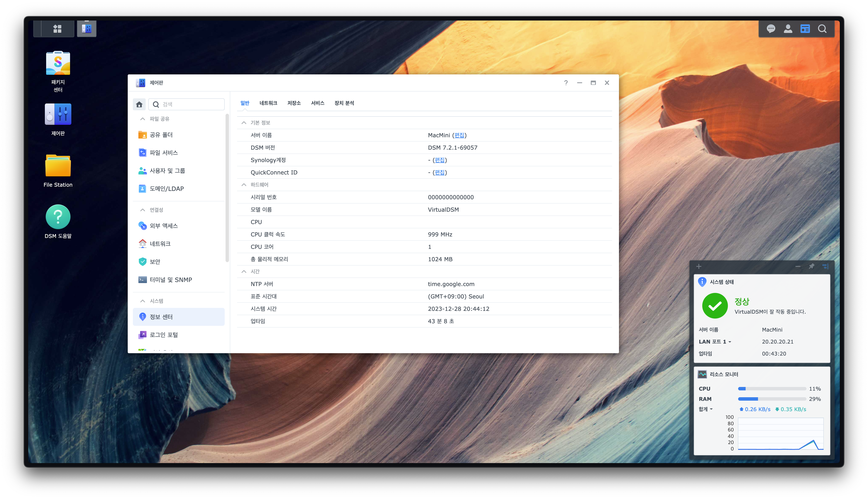Open the LAN 포트 1 dropdown
This screenshot has width=868, height=499.
pos(715,341)
